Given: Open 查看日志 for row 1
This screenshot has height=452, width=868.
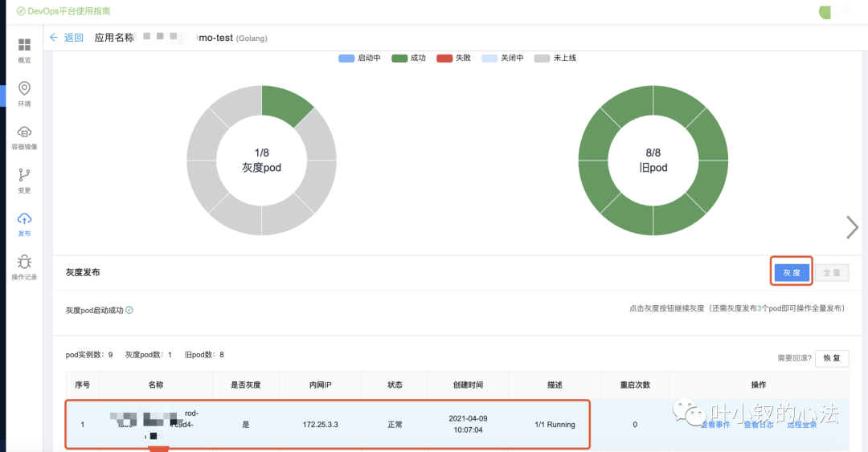Looking at the screenshot, I should click(x=759, y=425).
